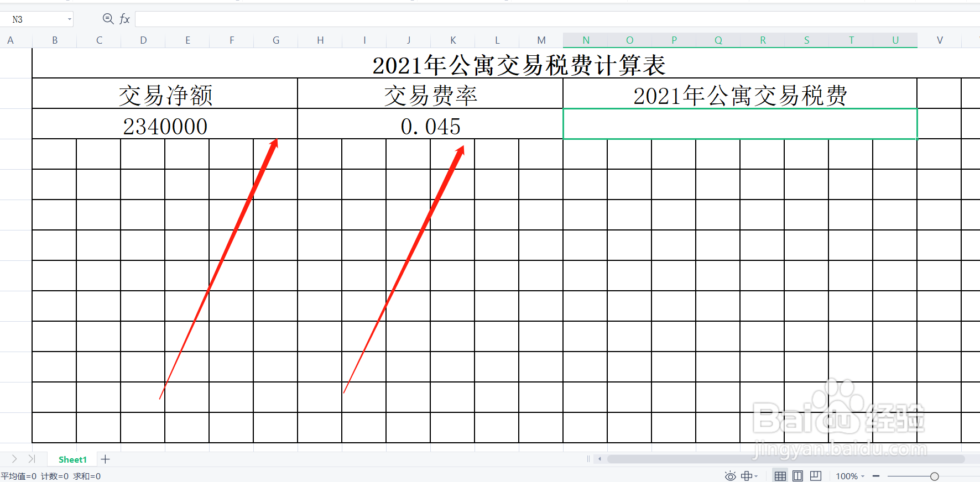Click the 2021年公寓交易税费 header cell
Image resolution: width=980 pixels, height=482 pixels.
pos(740,94)
